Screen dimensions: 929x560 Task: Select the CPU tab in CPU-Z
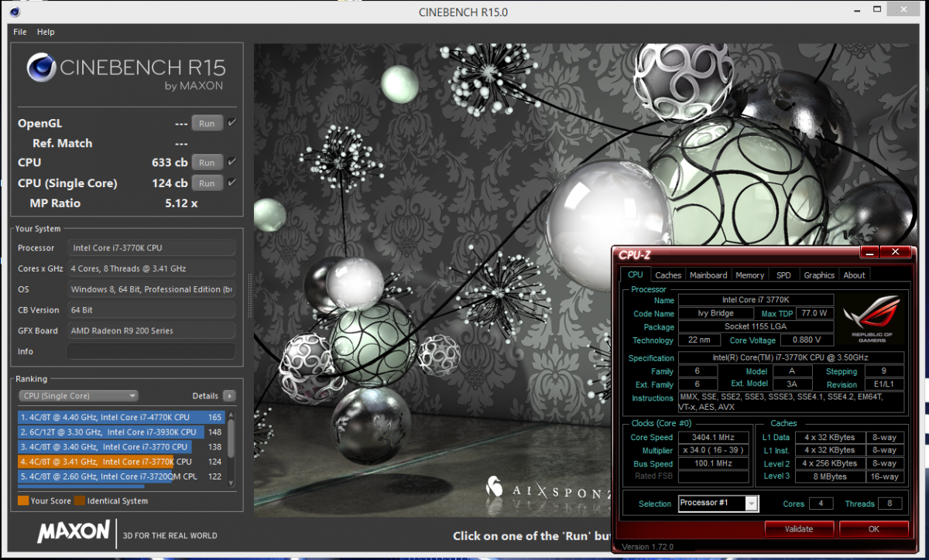636,275
